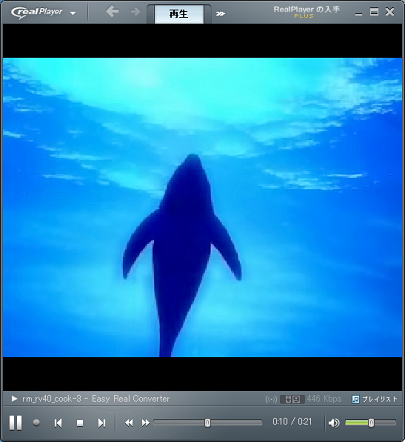Stop the video playback
The height and width of the screenshot is (442, 405).
tap(80, 423)
